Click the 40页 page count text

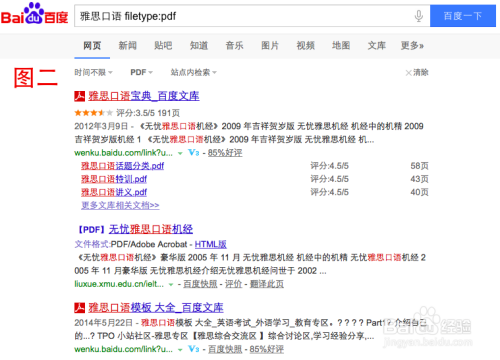click(x=419, y=192)
